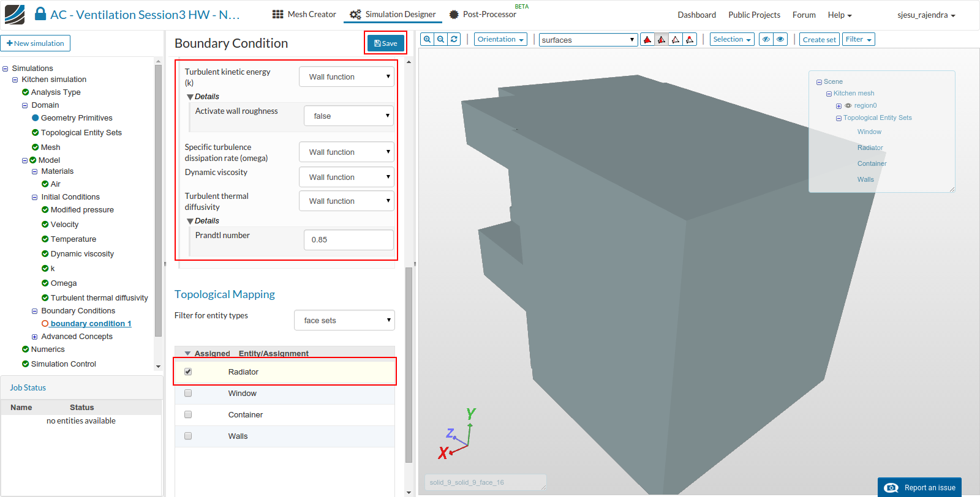Select the surfaces with edges render mode icon
The width and height of the screenshot is (980, 497).
point(661,40)
